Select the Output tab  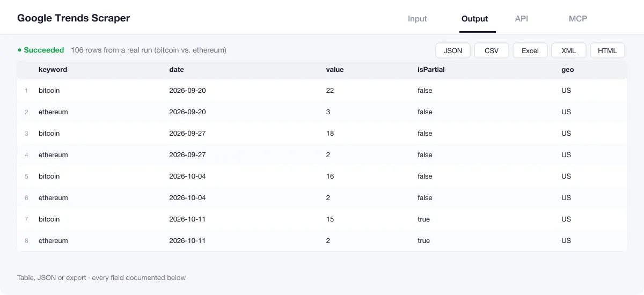(x=474, y=19)
